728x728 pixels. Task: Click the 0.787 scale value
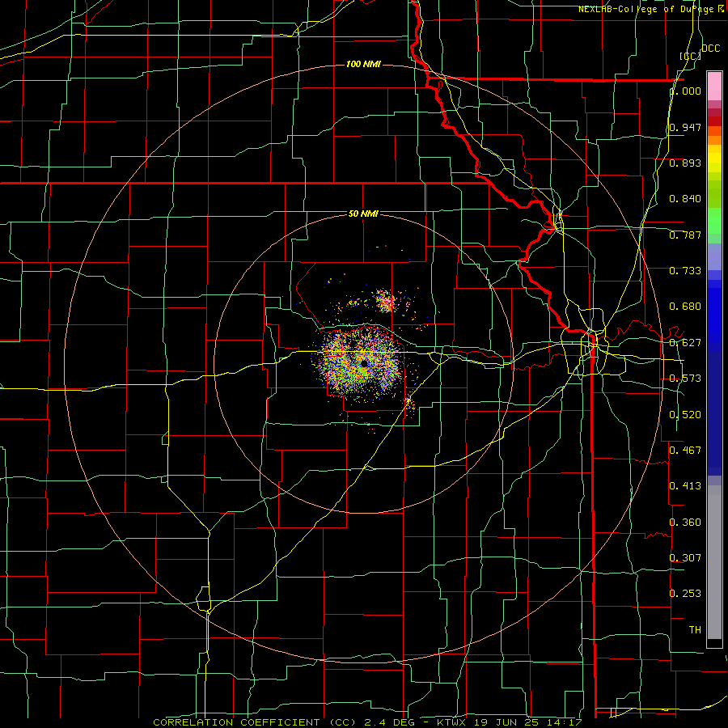click(x=685, y=235)
